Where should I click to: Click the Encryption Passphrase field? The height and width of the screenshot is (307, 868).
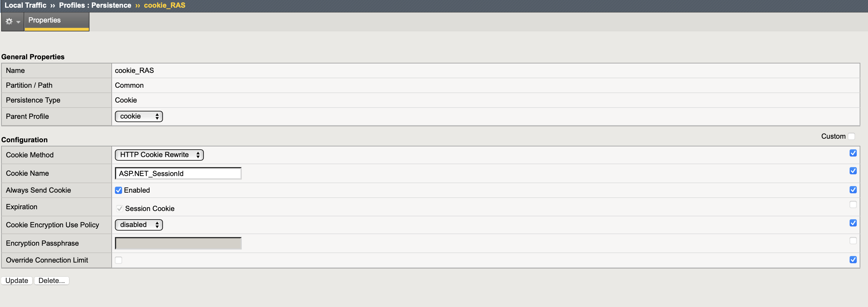178,243
